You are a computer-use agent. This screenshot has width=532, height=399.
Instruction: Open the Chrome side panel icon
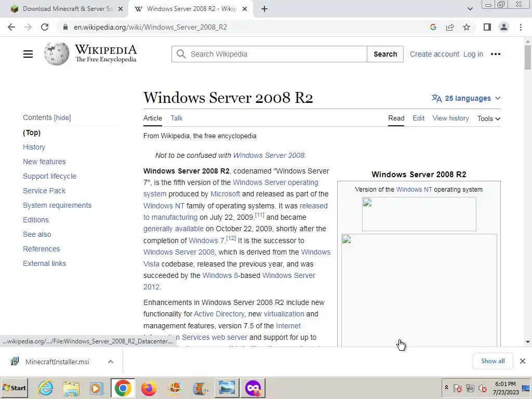[487, 27]
